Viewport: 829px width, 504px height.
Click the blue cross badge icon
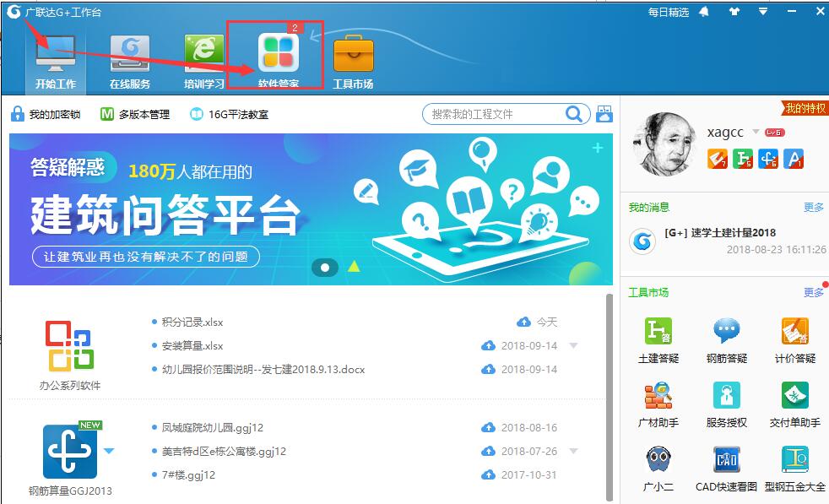point(768,159)
